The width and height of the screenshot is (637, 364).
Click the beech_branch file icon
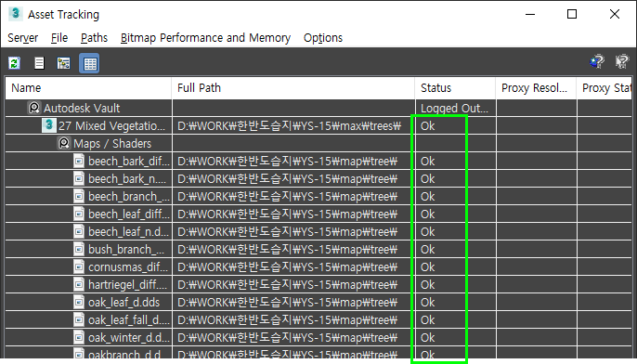click(x=79, y=196)
